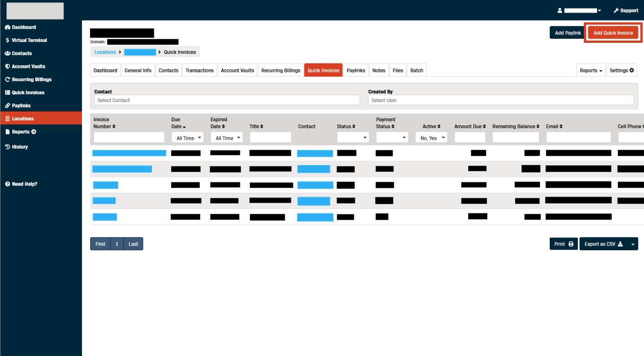
Task: Select the Quick Invoices tab
Action: click(x=323, y=71)
